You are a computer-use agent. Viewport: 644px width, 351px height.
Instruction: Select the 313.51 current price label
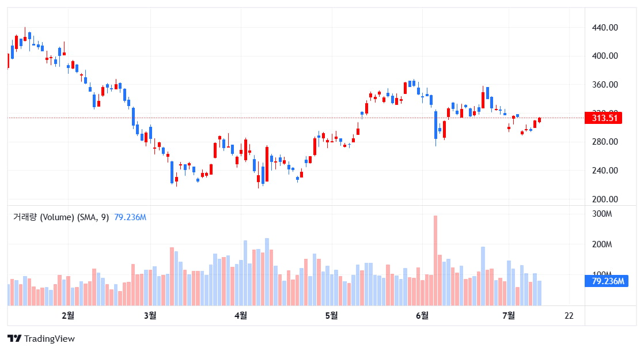[x=603, y=118]
